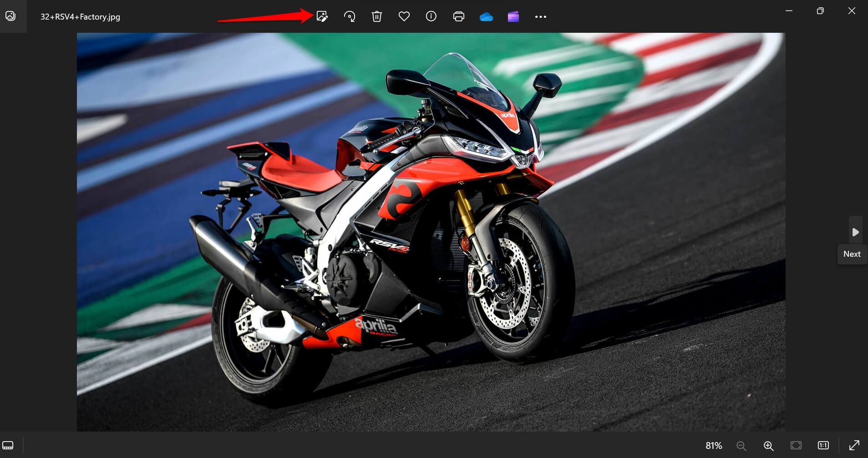View actual size with 1:1 icon
This screenshot has height=458, width=868.
[x=823, y=445]
